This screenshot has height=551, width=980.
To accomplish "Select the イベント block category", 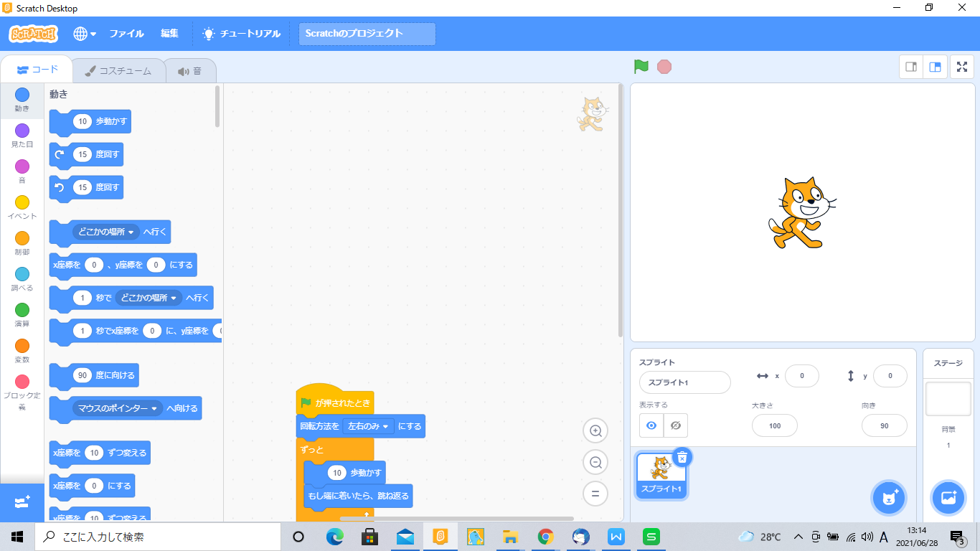I will [22, 207].
